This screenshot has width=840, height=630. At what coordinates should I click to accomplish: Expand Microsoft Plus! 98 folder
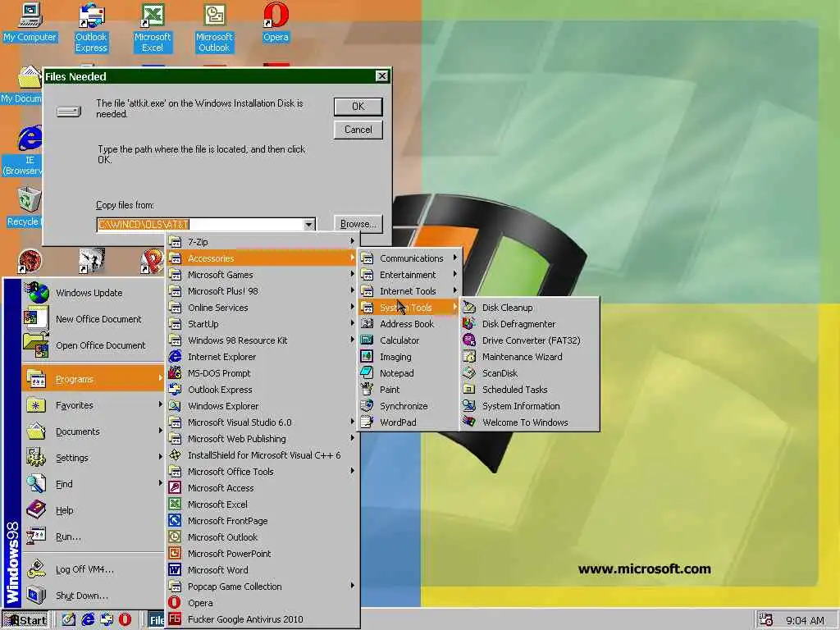262,291
